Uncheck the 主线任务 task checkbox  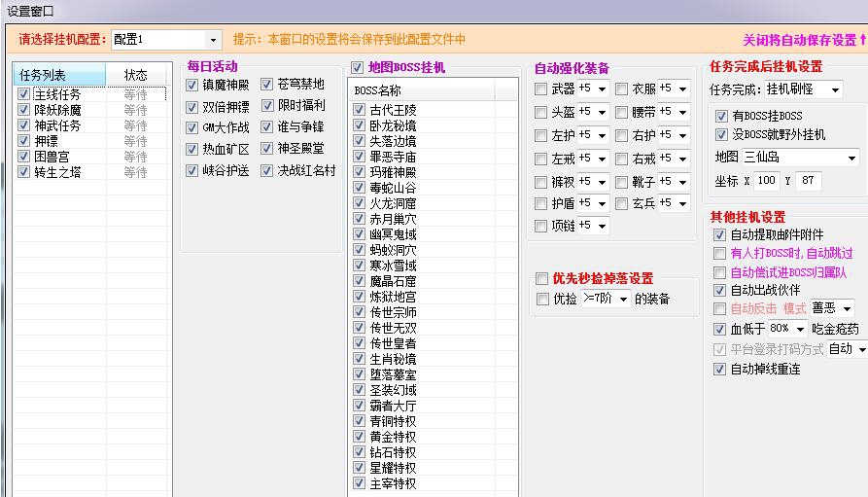point(23,94)
